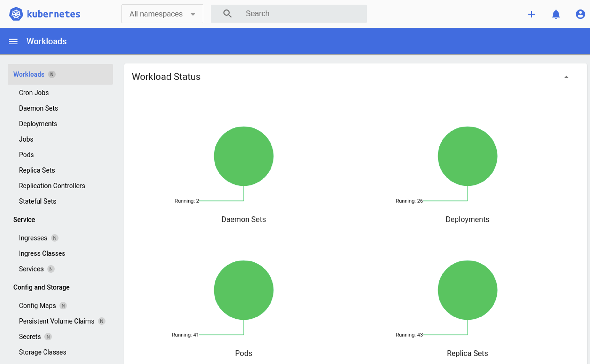Open Deployments in the sidebar

[x=38, y=124]
